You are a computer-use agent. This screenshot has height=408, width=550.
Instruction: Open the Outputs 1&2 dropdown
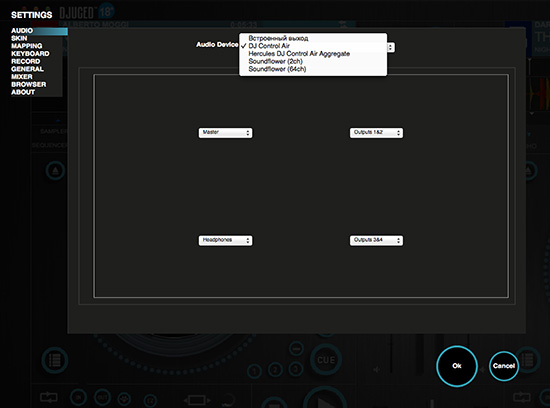(376, 133)
